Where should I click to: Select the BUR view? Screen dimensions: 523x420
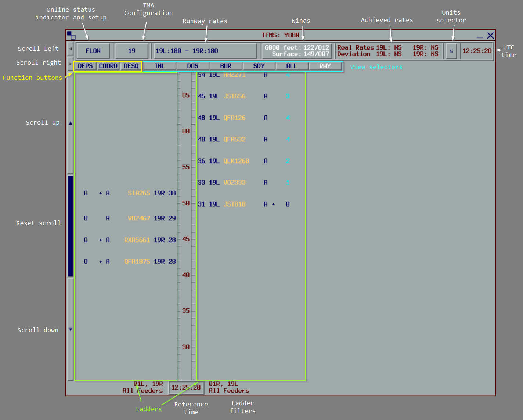pos(226,66)
